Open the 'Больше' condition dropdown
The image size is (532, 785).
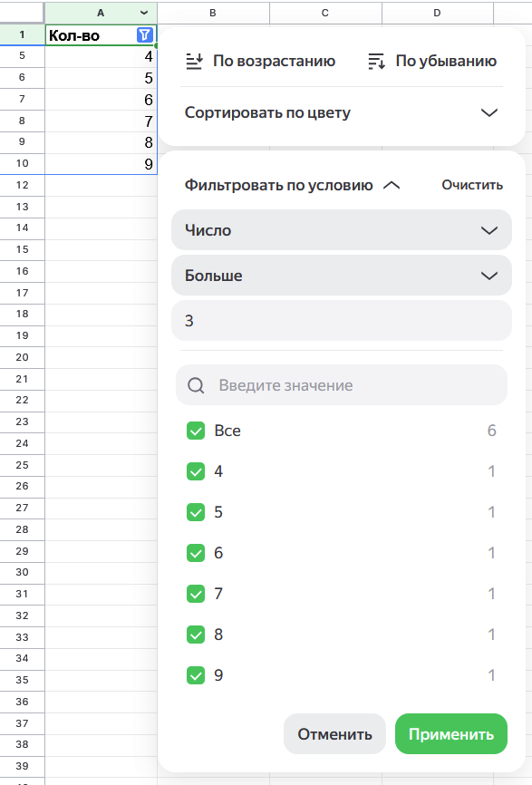click(x=342, y=276)
